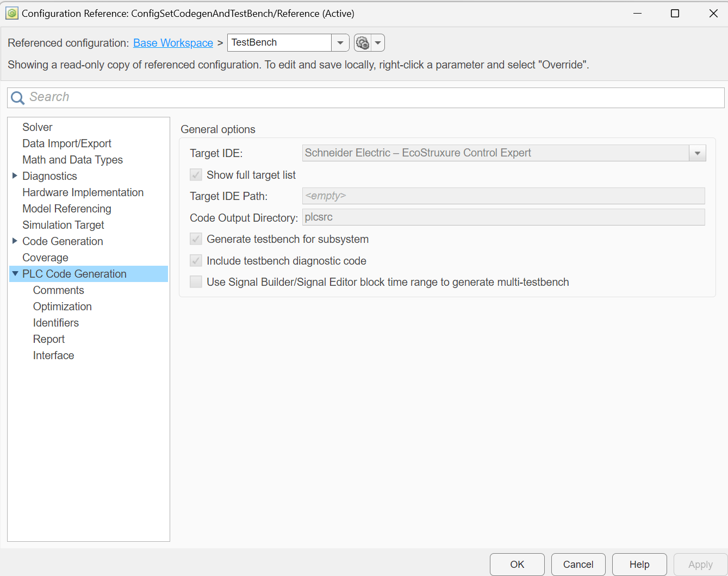This screenshot has height=576, width=728.
Task: Toggle the Show full target list checkbox
Action: coord(196,174)
